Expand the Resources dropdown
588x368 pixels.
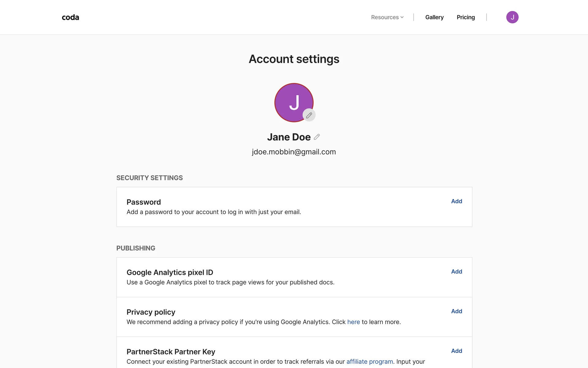point(385,17)
